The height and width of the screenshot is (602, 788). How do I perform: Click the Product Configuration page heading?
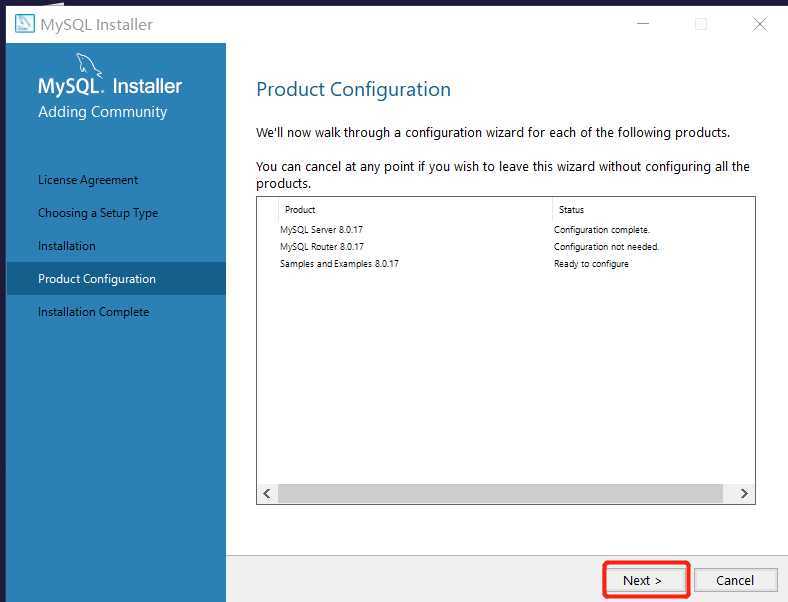click(353, 89)
